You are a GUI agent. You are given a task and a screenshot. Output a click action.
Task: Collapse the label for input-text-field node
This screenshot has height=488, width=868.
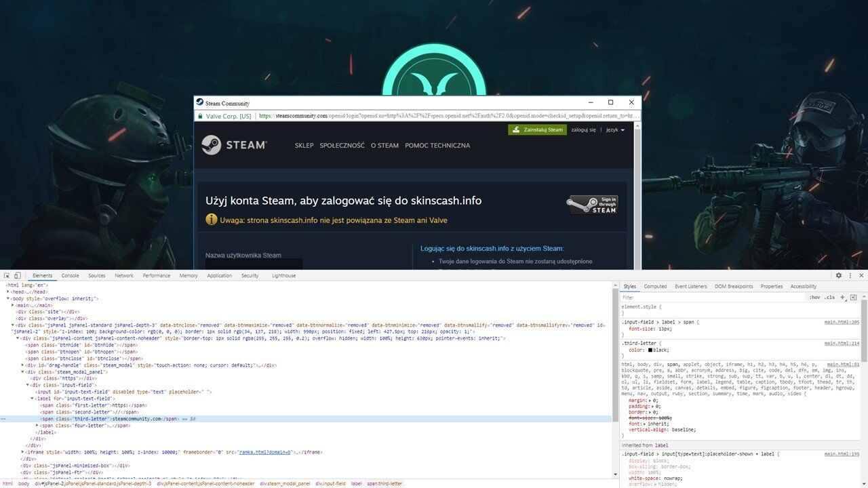click(33, 399)
